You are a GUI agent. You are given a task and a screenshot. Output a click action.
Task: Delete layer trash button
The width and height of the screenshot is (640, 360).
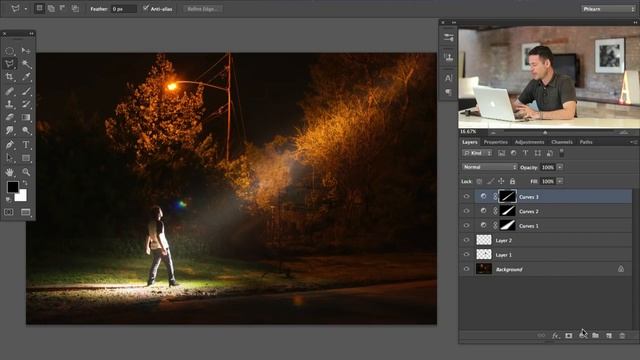point(622,336)
